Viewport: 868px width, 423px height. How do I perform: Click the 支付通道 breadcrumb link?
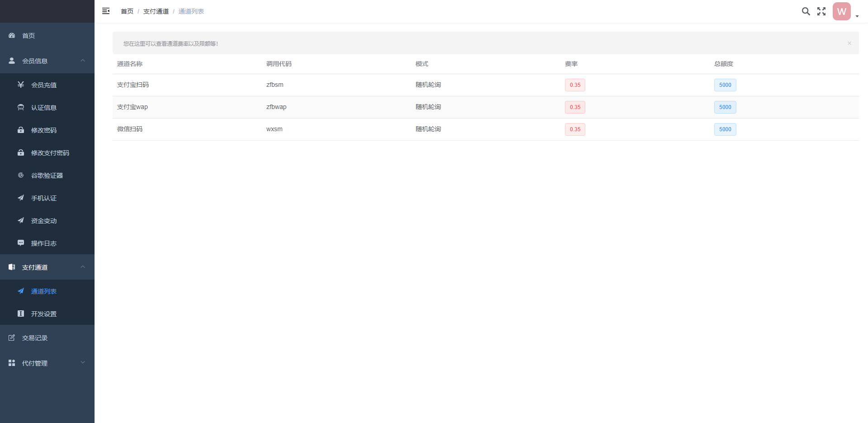pos(156,11)
